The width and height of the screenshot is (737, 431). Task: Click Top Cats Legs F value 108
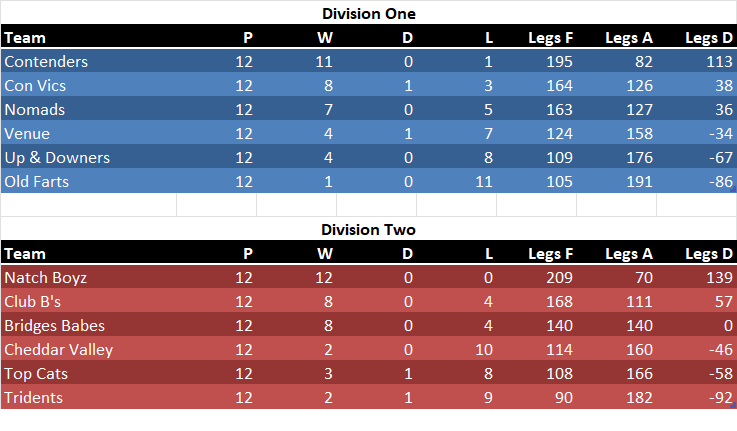point(560,374)
